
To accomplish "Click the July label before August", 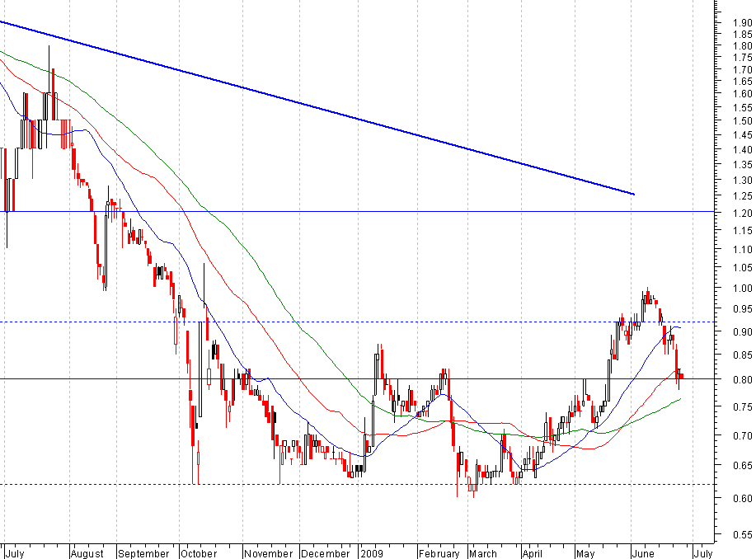I will [15, 553].
